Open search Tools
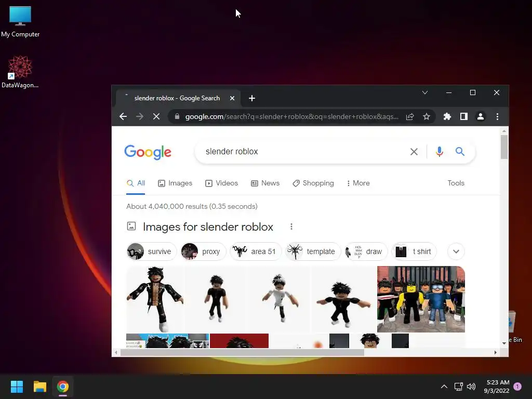This screenshot has width=532, height=399. (x=456, y=183)
